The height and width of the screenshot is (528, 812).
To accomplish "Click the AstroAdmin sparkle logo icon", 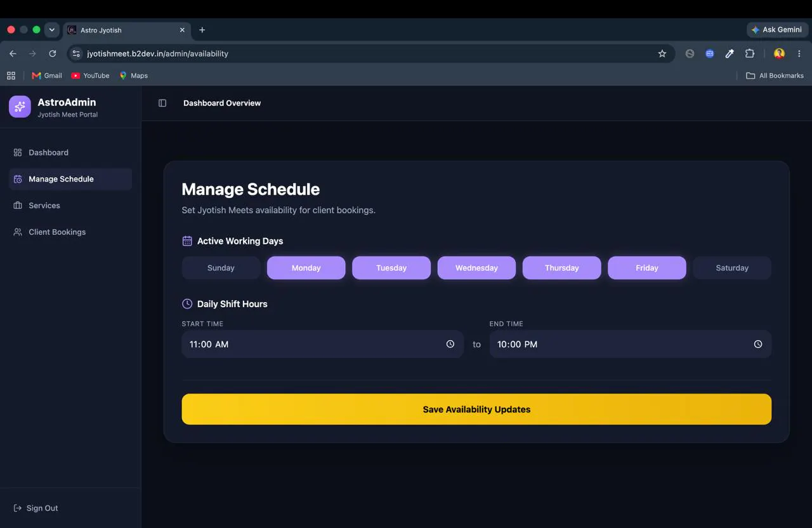I will pos(20,107).
